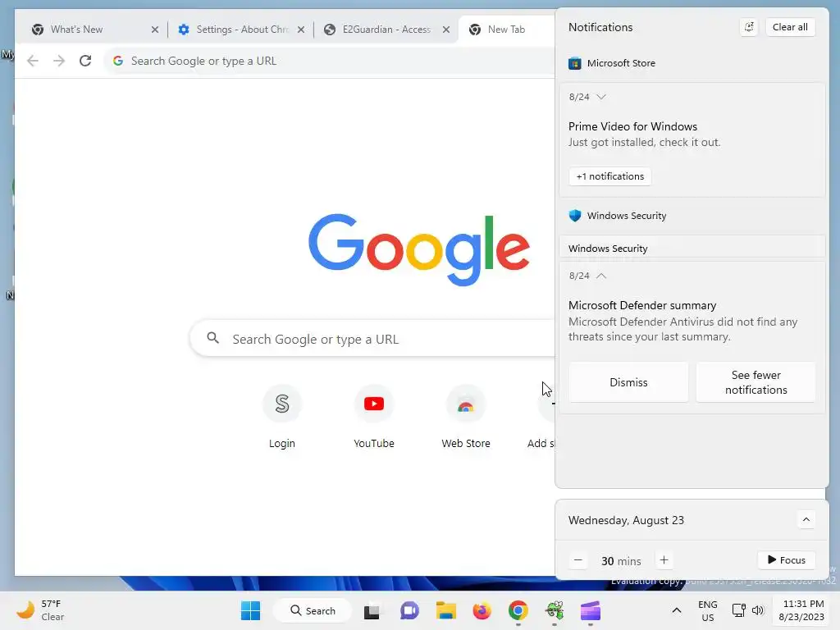The height and width of the screenshot is (630, 840).
Task: Open the purple clapperboard app on taskbar
Action: [x=591, y=610]
